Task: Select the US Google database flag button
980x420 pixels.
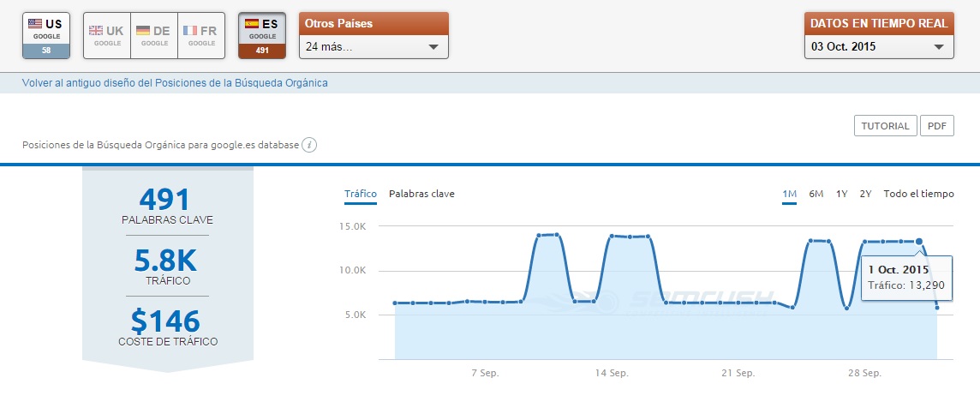Action: pos(46,35)
